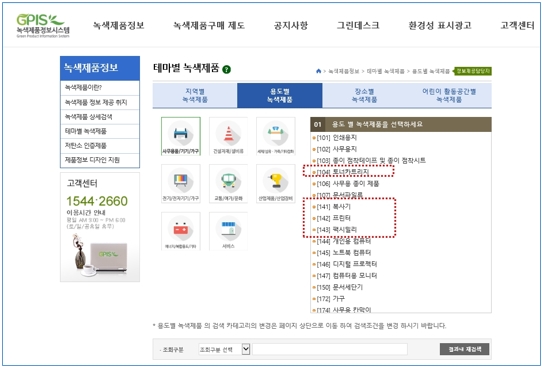Open the 공지사항 top menu
Viewport: 542px width, 367px height.
(291, 25)
